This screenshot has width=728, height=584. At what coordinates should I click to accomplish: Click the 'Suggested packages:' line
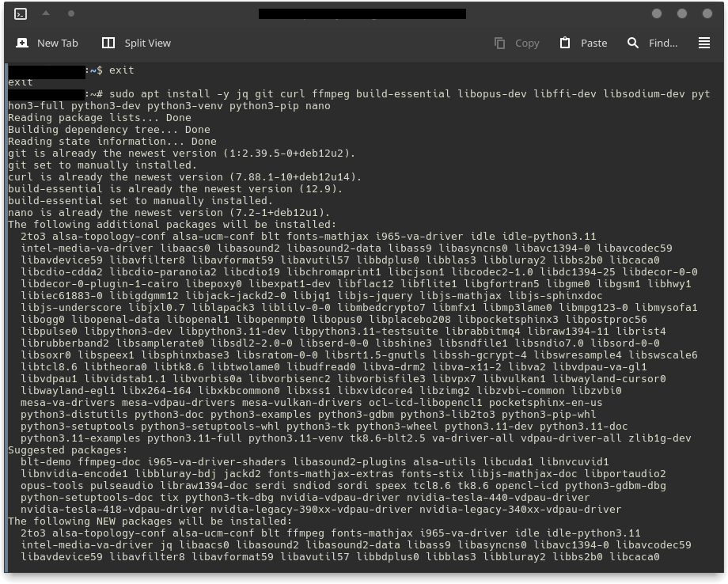click(59, 450)
